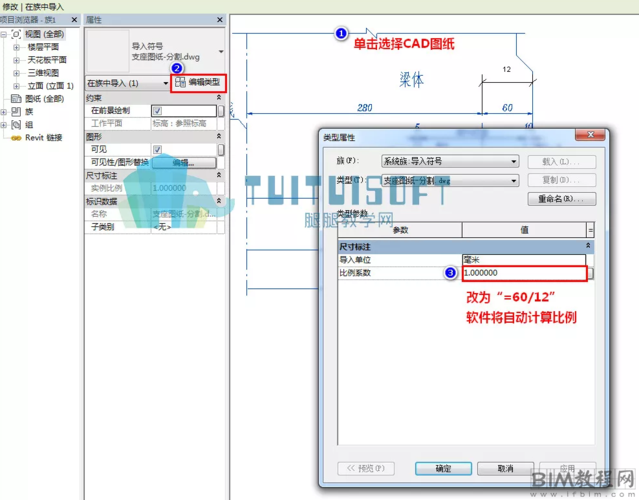Click the 导入单位 value field 毫米
Image resolution: width=639 pixels, height=500 pixels.
pyautogui.click(x=524, y=260)
